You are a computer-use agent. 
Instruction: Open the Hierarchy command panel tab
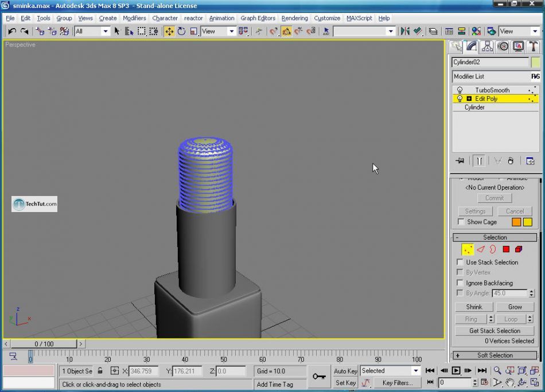[x=488, y=46]
